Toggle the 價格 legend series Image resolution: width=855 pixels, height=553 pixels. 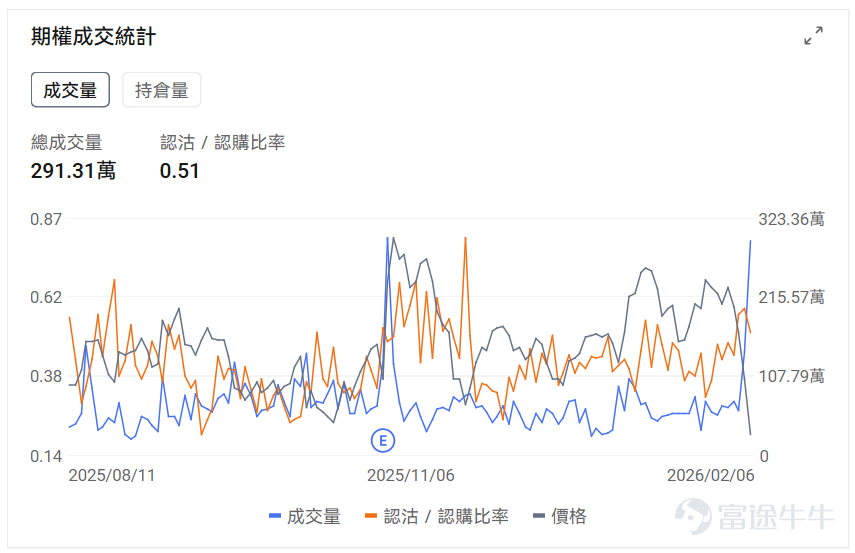[x=560, y=516]
